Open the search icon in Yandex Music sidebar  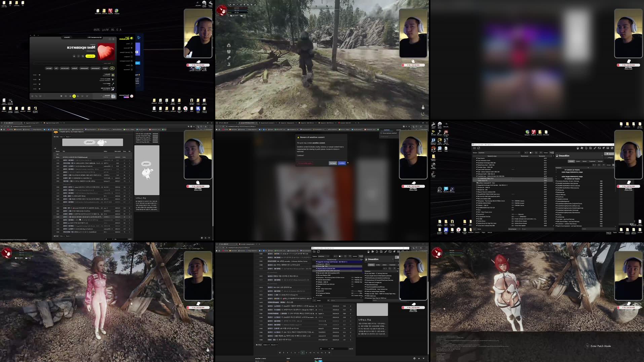tap(131, 43)
